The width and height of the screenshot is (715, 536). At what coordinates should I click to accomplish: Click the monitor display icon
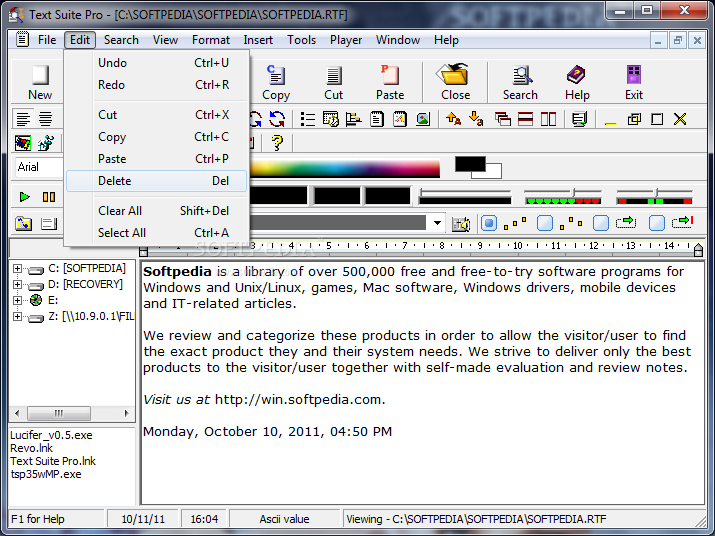click(579, 119)
